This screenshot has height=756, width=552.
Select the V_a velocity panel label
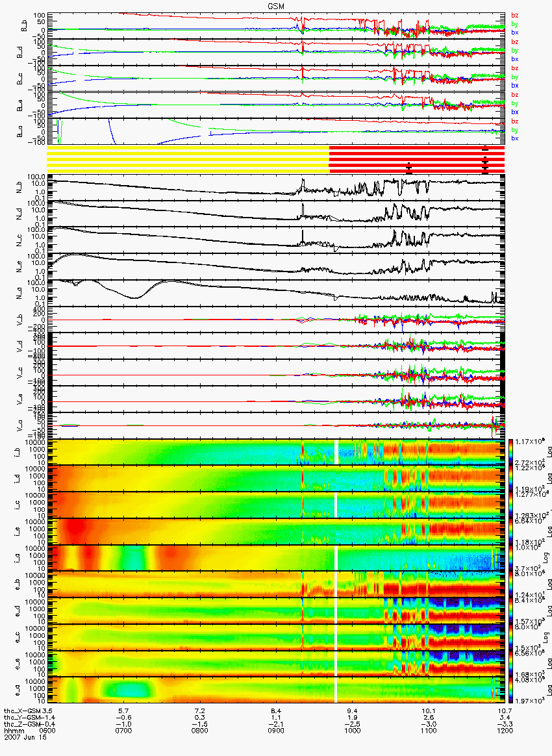(19, 425)
